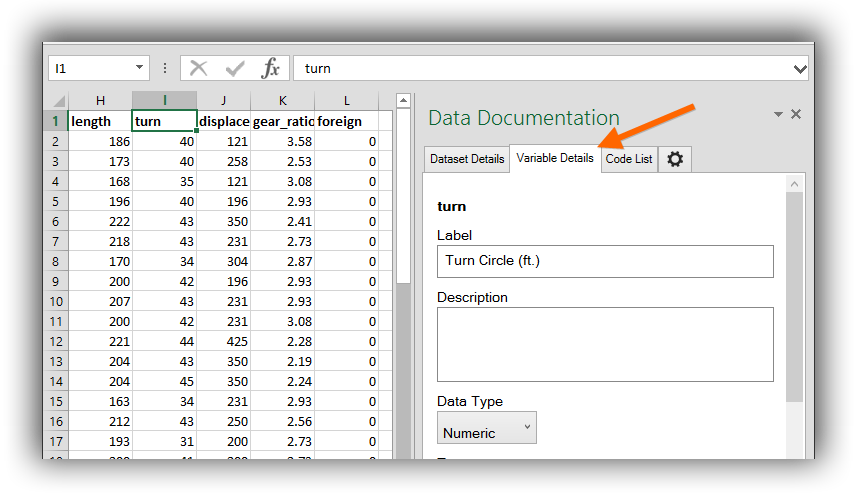Image resolution: width=857 pixels, height=501 pixels.
Task: Click the length cell with value 207
Action: click(x=100, y=301)
